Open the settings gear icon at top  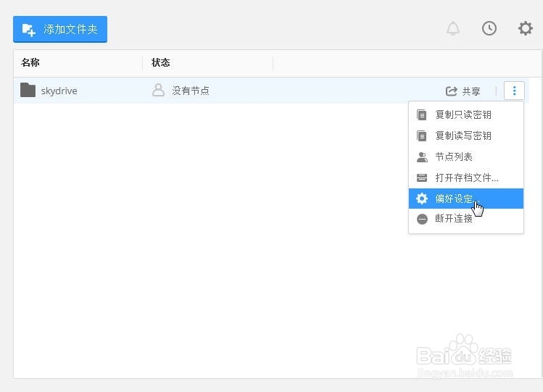pyautogui.click(x=525, y=28)
